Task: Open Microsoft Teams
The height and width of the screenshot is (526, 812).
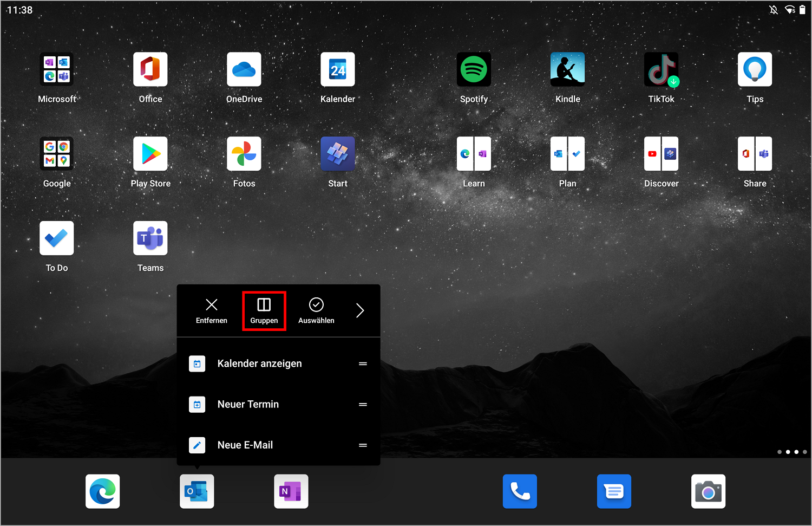Action: [x=150, y=238]
